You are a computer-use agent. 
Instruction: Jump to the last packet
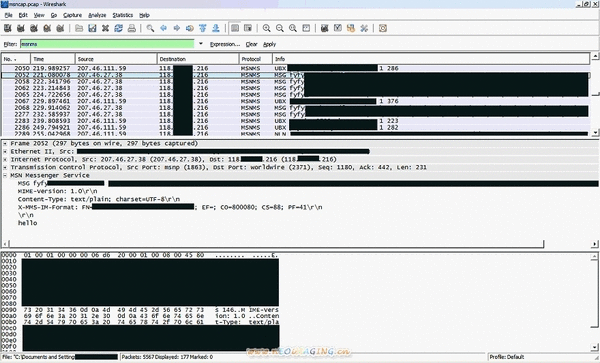(216, 28)
